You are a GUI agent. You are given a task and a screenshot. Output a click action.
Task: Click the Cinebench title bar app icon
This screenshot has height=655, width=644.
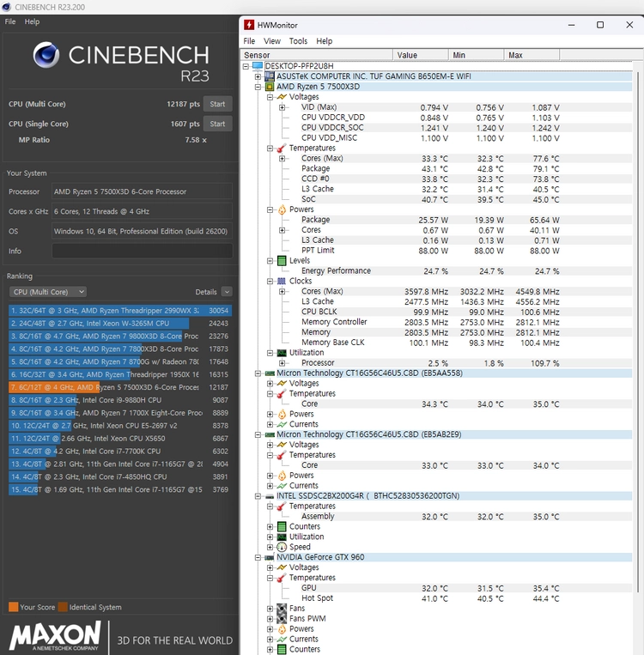pyautogui.click(x=6, y=7)
